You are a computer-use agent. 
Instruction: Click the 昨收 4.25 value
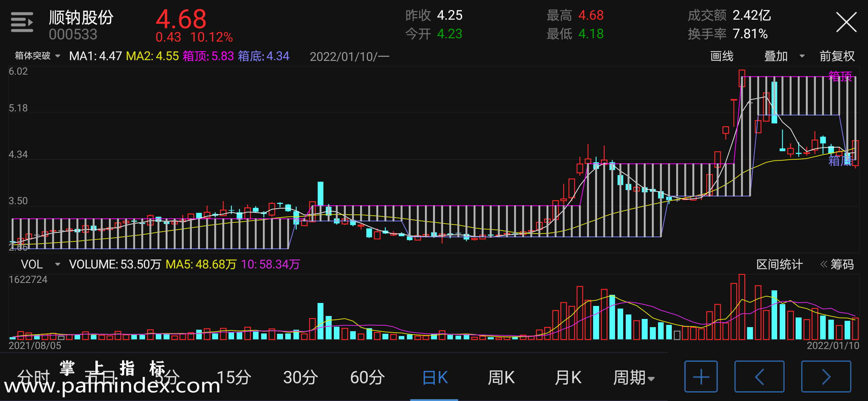[x=450, y=15]
